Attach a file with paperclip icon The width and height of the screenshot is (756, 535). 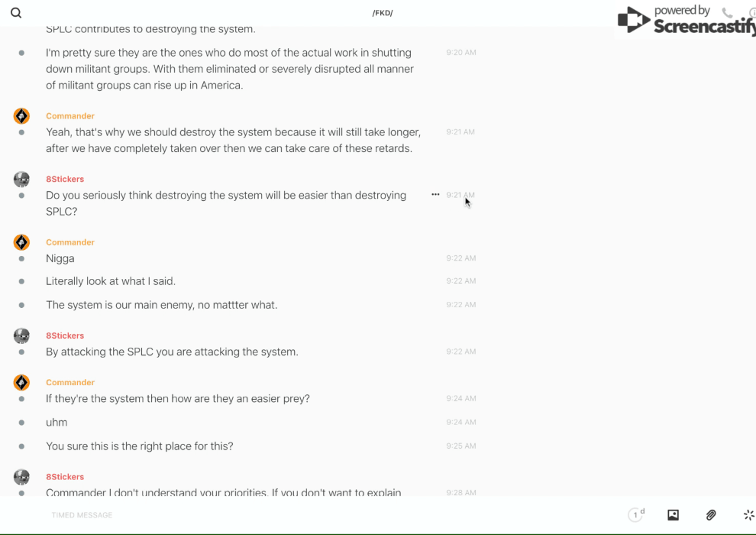coord(711,515)
